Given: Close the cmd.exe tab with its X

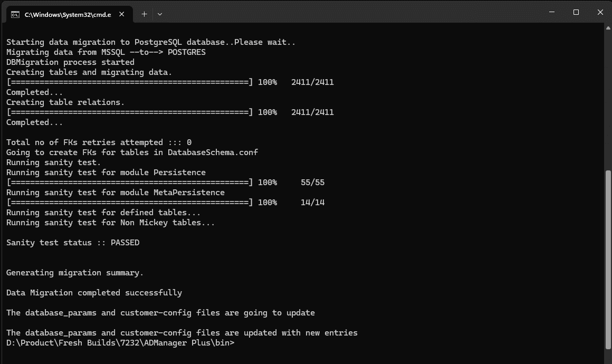Looking at the screenshot, I should (x=122, y=14).
